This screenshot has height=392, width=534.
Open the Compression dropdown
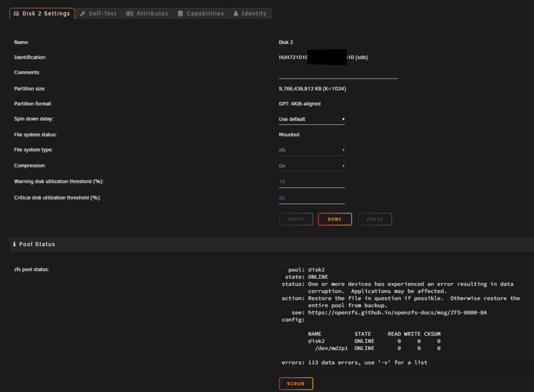312,166
